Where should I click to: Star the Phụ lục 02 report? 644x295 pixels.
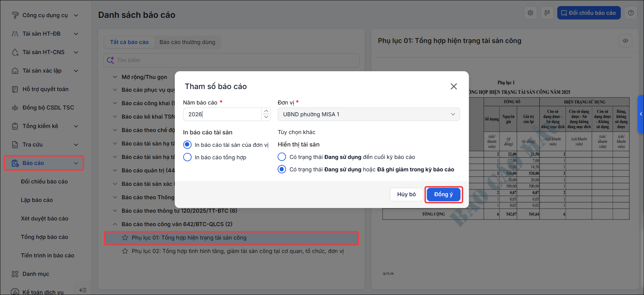(125, 251)
